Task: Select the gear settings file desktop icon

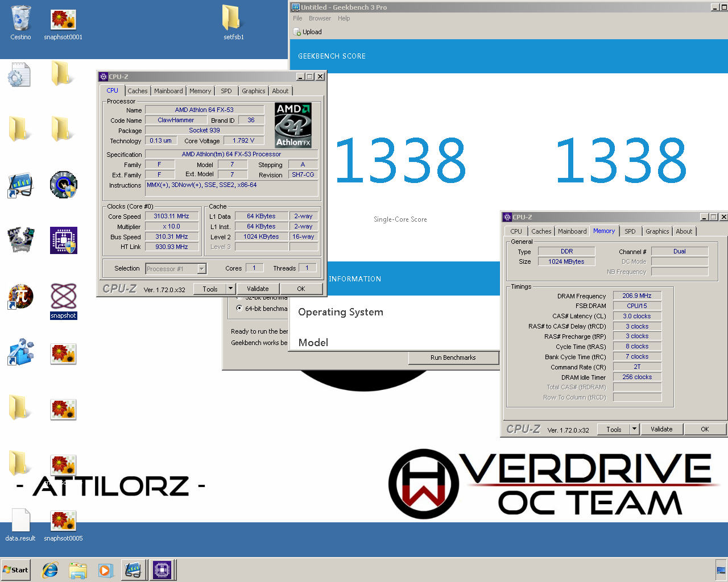Action: pyautogui.click(x=19, y=74)
